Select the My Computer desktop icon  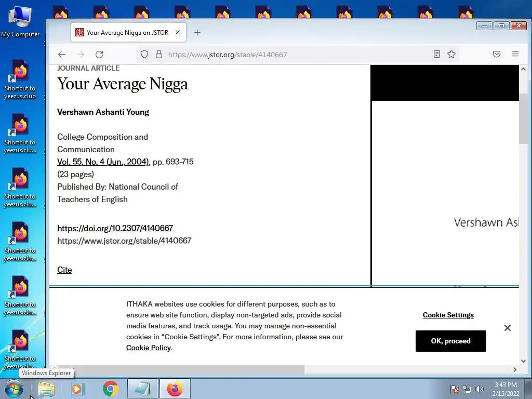tap(20, 21)
